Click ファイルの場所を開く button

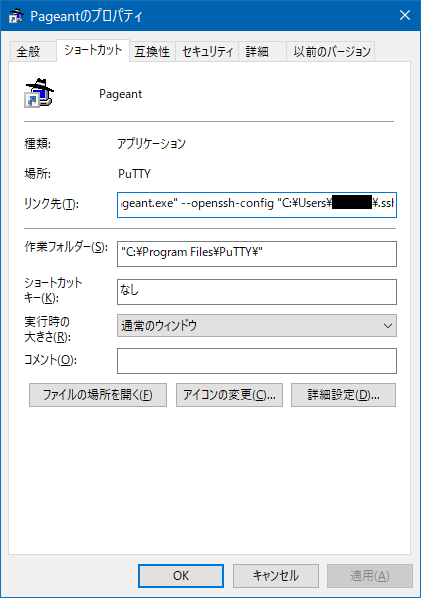[x=98, y=395]
